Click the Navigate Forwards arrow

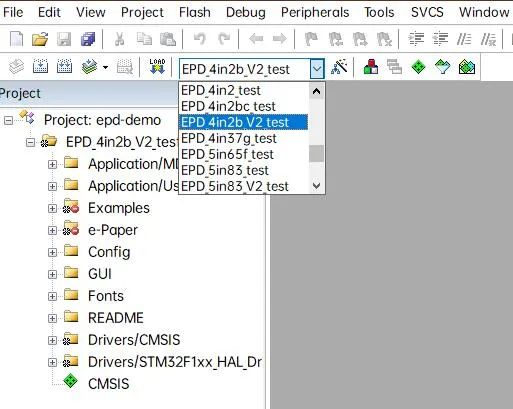(280, 39)
